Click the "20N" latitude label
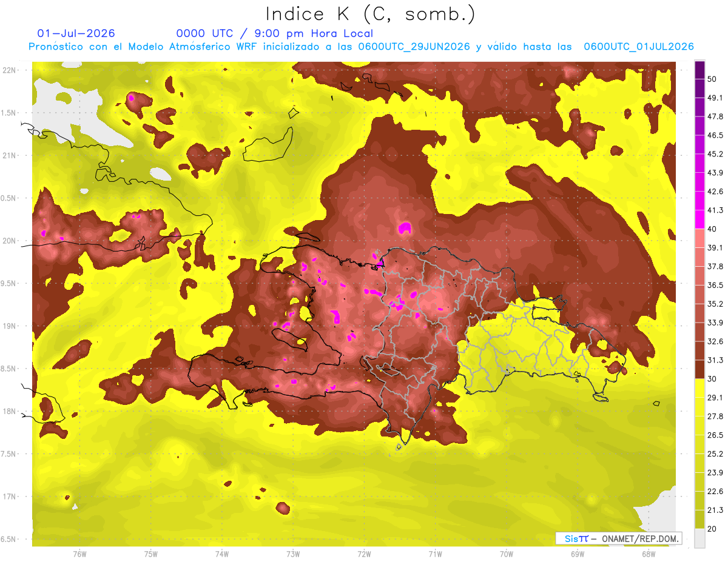The height and width of the screenshot is (562, 728). tap(10, 241)
